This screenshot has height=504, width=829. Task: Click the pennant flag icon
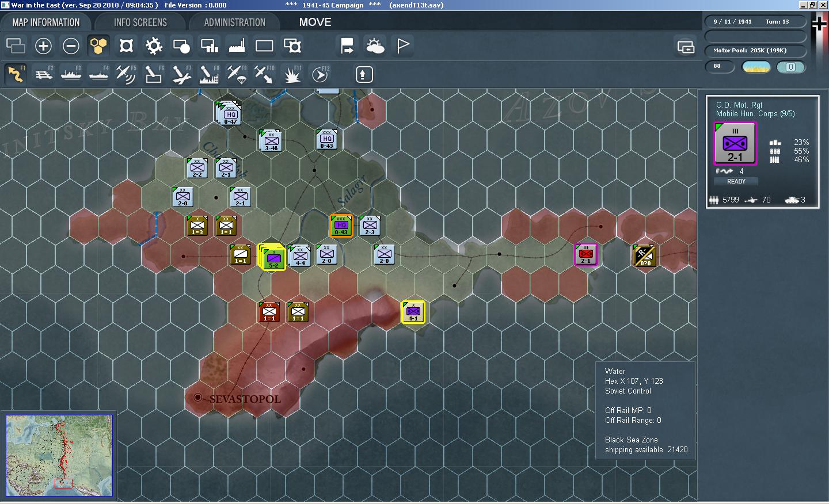(x=402, y=46)
